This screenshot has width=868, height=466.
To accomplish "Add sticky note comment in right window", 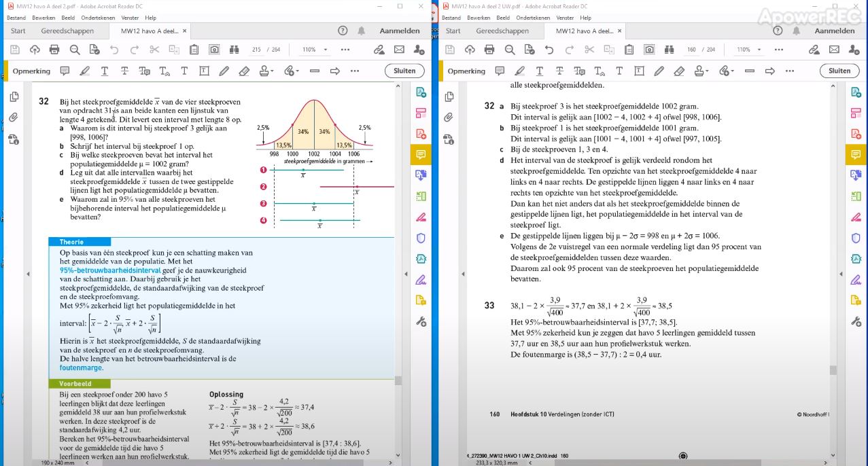I will click(x=500, y=71).
